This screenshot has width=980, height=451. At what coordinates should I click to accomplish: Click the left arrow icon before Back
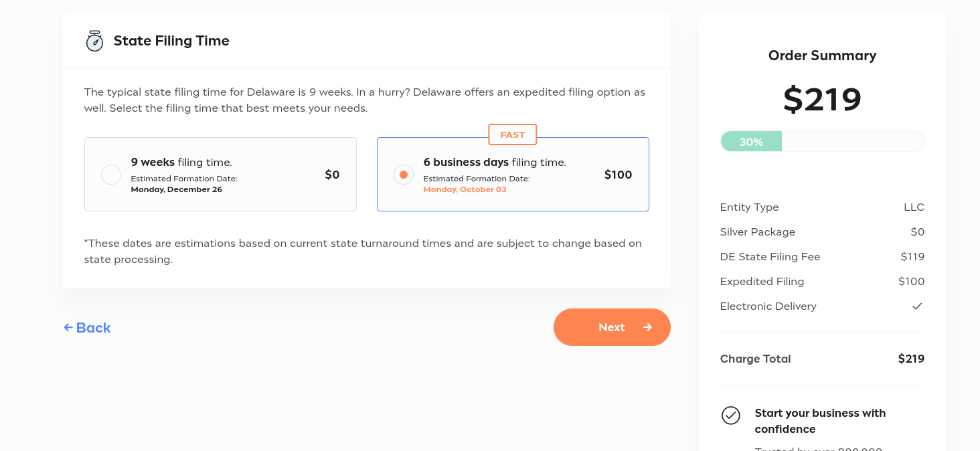68,327
